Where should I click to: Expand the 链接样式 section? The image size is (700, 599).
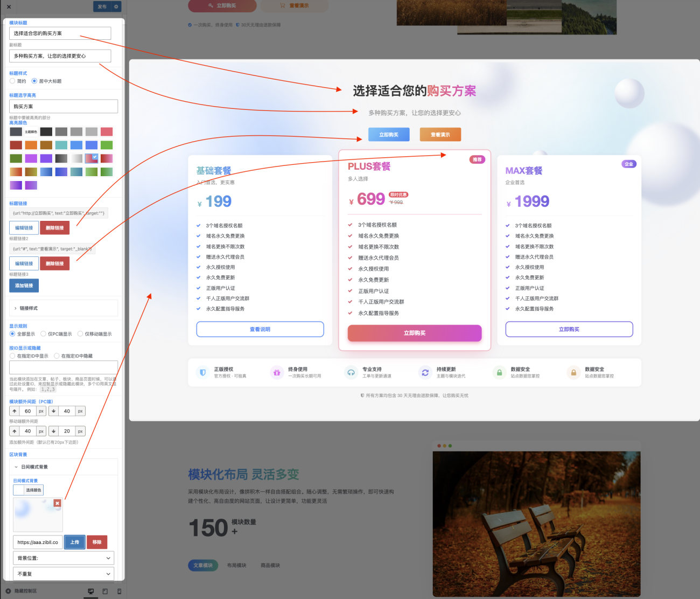64,308
